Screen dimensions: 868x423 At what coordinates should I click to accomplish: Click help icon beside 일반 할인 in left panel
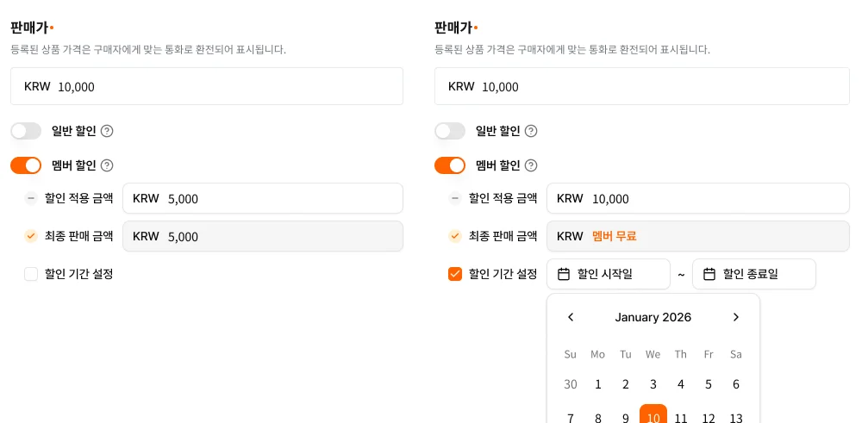point(108,131)
